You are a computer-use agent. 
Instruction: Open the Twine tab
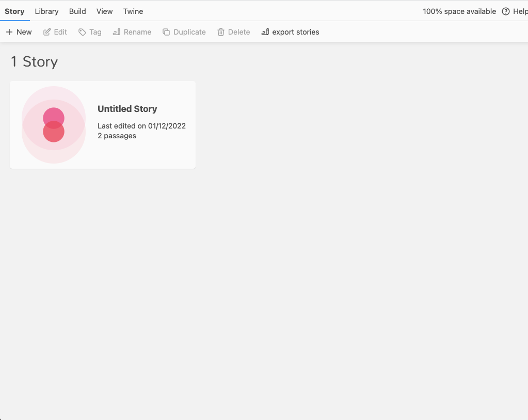pyautogui.click(x=133, y=11)
